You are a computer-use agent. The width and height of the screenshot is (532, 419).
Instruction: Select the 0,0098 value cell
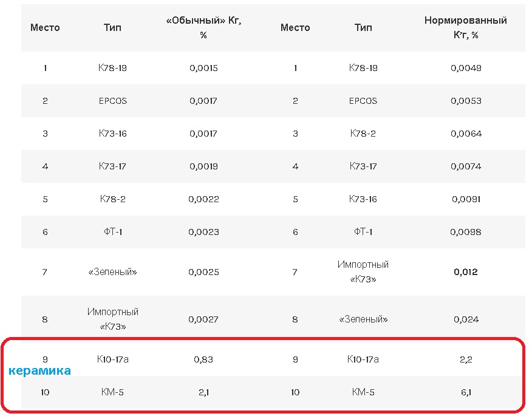pos(466,232)
